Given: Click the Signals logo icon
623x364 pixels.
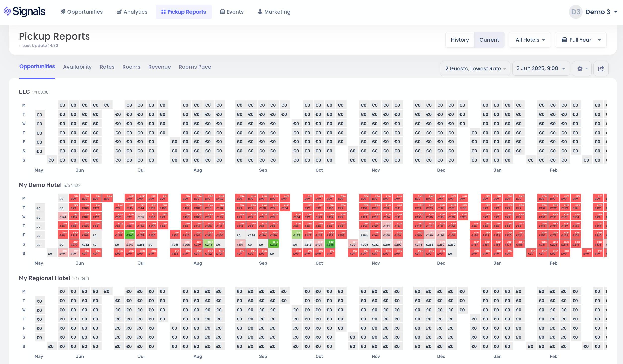Looking at the screenshot, I should click(7, 11).
